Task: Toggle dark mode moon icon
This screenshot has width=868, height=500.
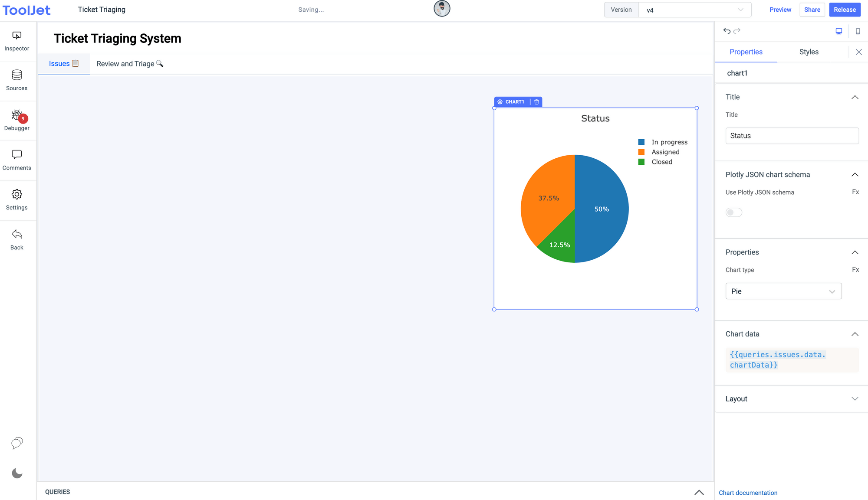Action: pyautogui.click(x=17, y=473)
